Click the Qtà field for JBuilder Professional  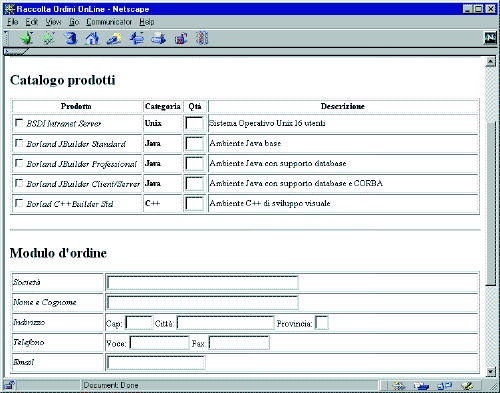(x=194, y=163)
